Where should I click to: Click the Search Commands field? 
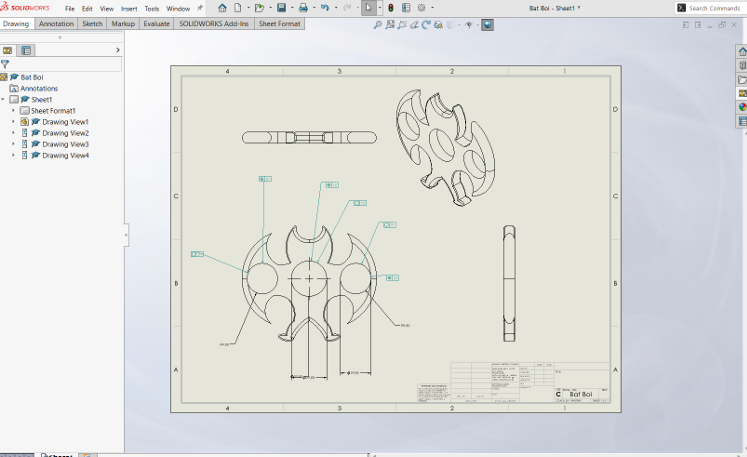pos(714,8)
